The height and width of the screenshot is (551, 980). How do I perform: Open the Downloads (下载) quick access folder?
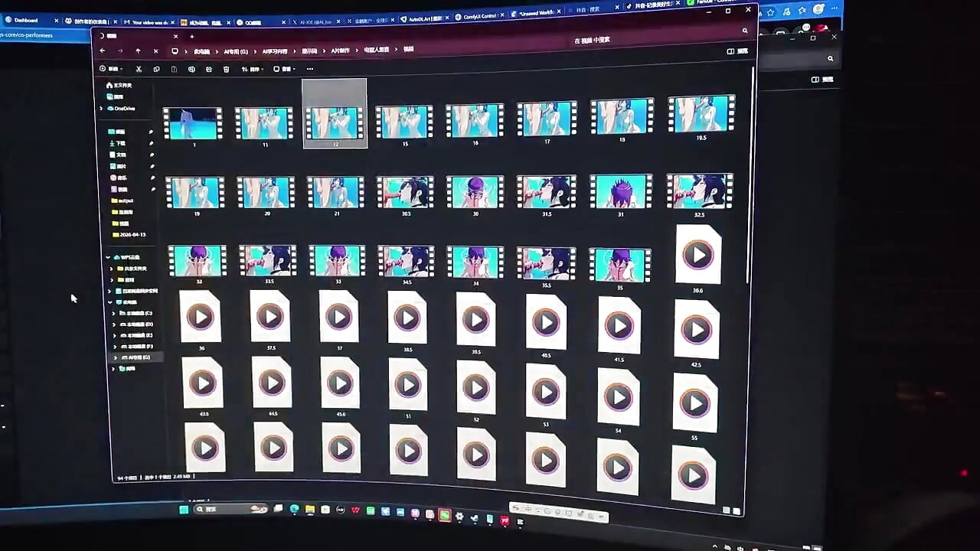point(119,143)
